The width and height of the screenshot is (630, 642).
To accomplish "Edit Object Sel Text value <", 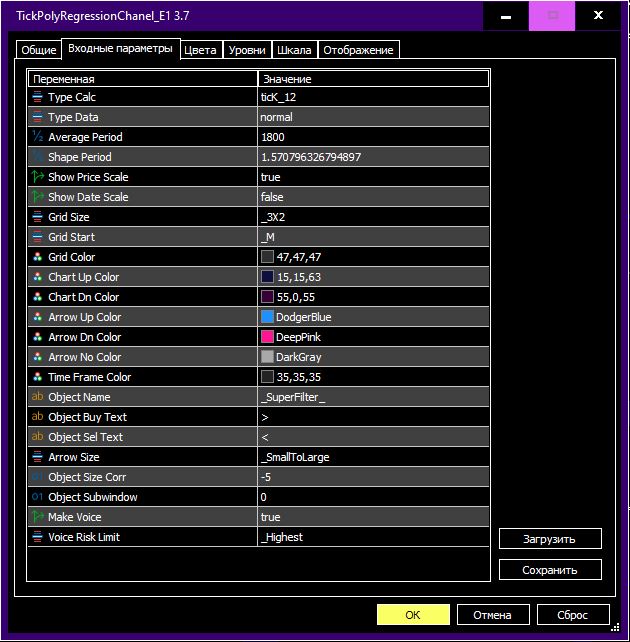I will pyautogui.click(x=373, y=437).
